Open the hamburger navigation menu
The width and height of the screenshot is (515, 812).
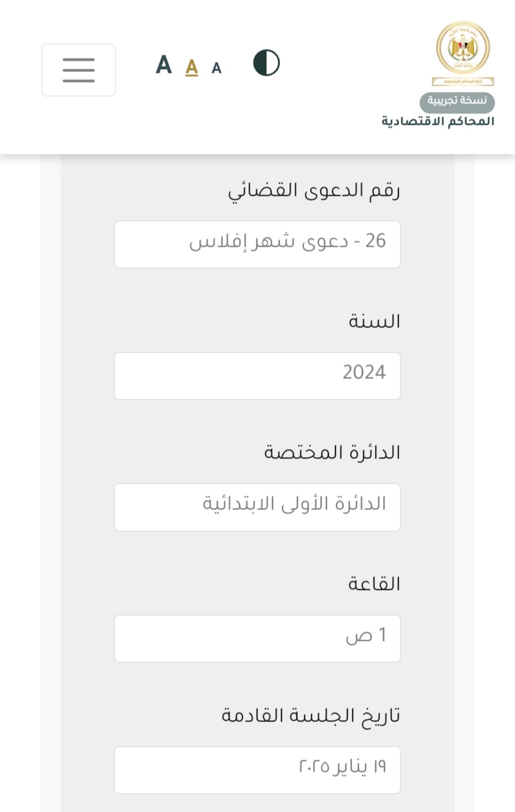[x=79, y=70]
